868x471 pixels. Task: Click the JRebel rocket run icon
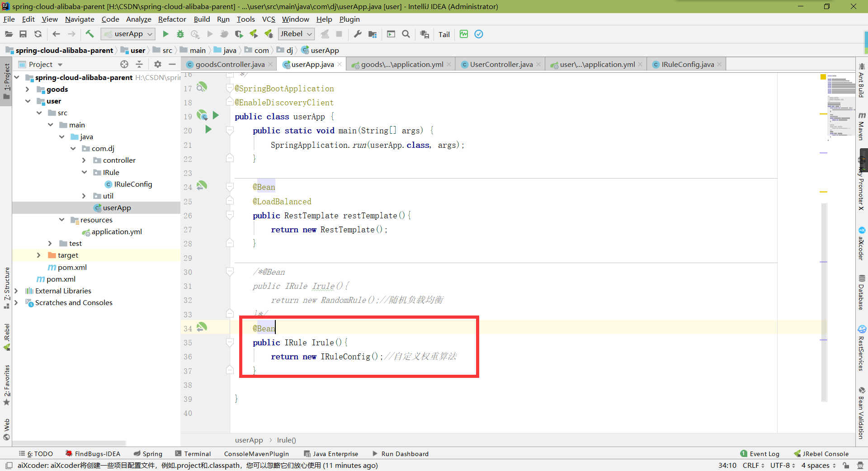254,34
